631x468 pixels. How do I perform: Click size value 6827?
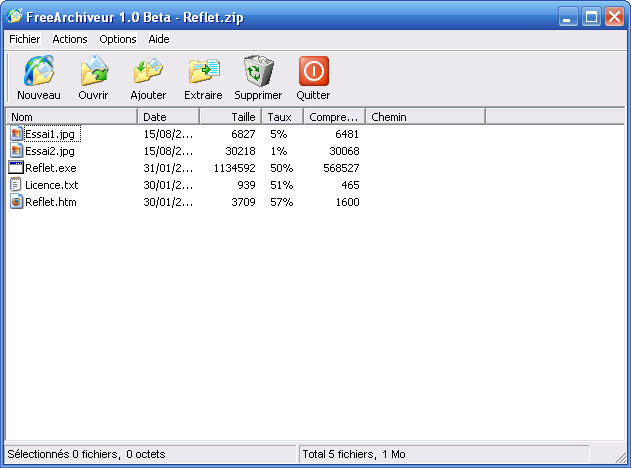pos(243,134)
